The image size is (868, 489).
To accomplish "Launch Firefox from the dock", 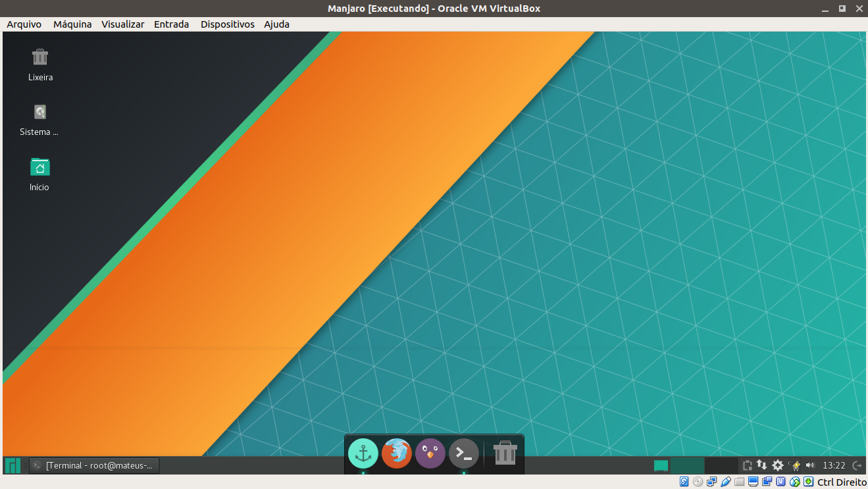I will coord(397,453).
